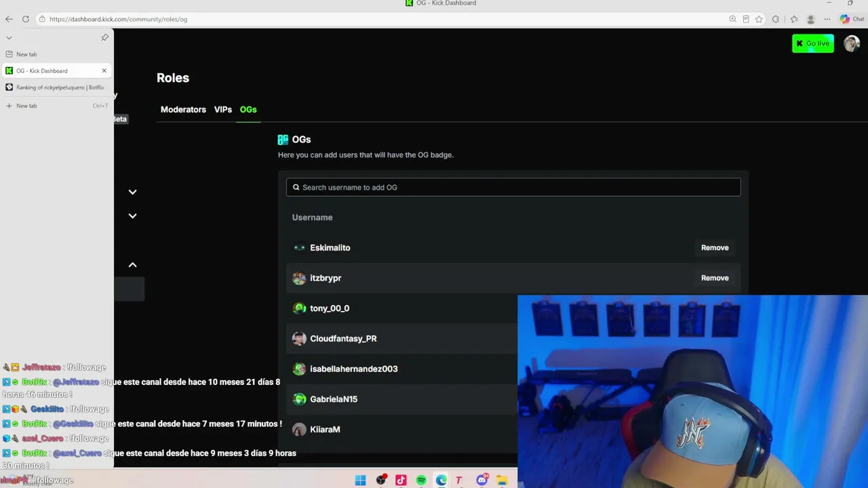Screen dimensions: 868x488
Task: Reload the page with the refresh icon
Action: [26, 19]
